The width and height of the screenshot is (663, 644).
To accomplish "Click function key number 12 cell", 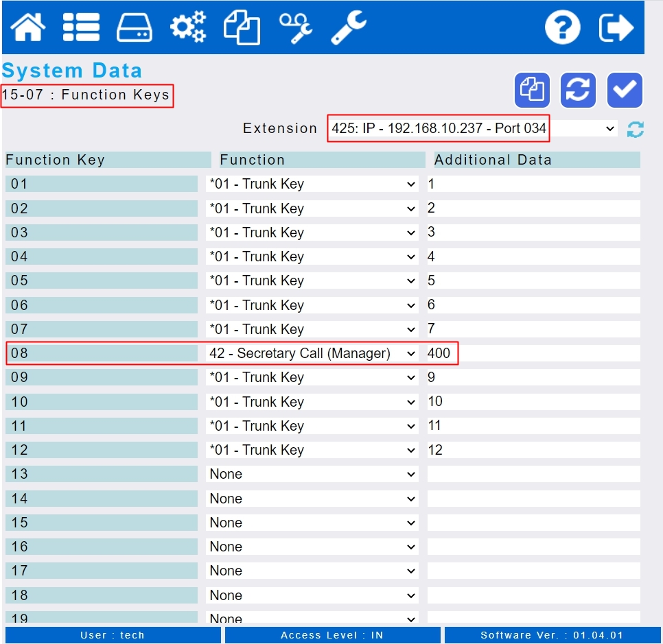I will tap(102, 450).
